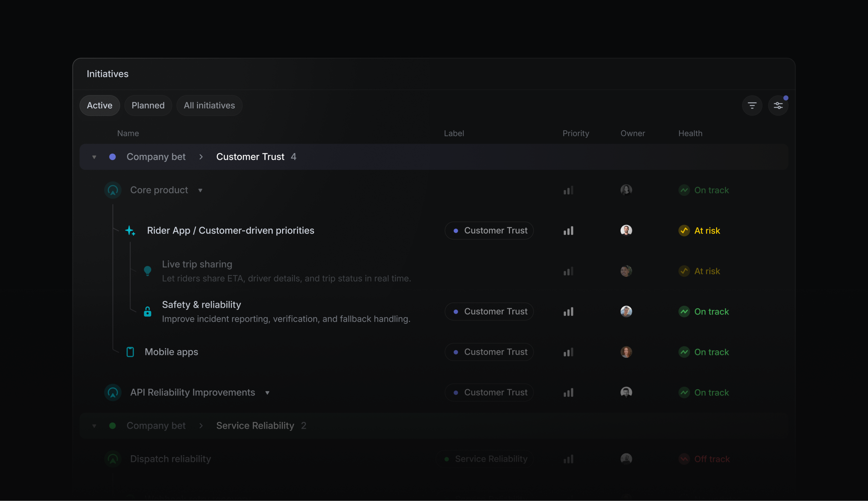The width and height of the screenshot is (868, 501).
Task: Click the Dispatch reliability initiative icon
Action: click(113, 459)
